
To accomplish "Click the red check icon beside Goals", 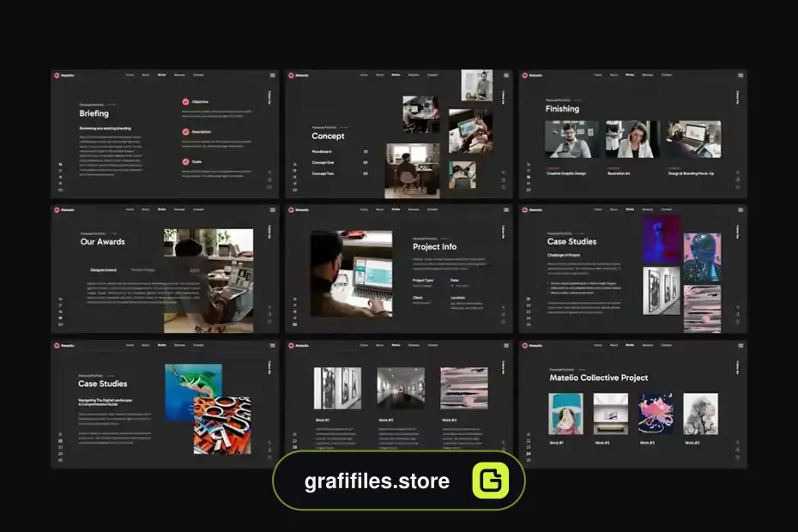I will (185, 162).
